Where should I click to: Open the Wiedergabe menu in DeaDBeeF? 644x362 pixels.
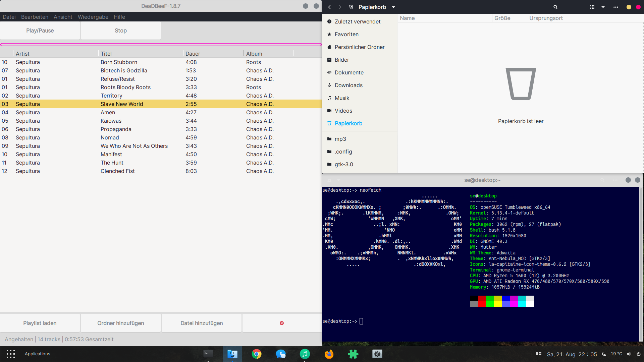(93, 17)
